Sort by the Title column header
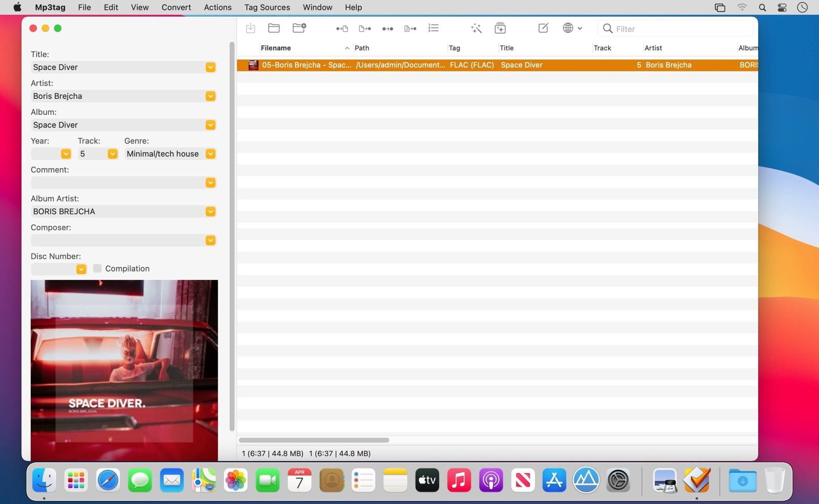The width and height of the screenshot is (819, 504). click(506, 48)
